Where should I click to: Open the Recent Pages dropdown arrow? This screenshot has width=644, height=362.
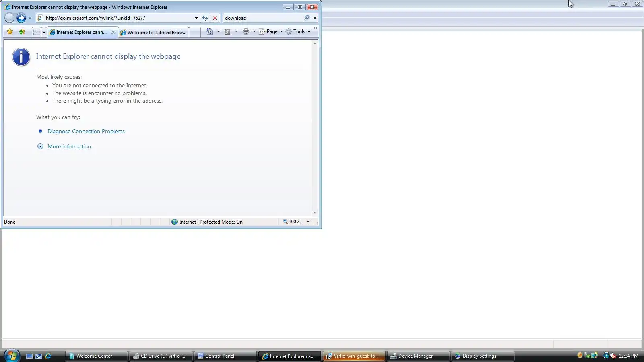point(30,18)
